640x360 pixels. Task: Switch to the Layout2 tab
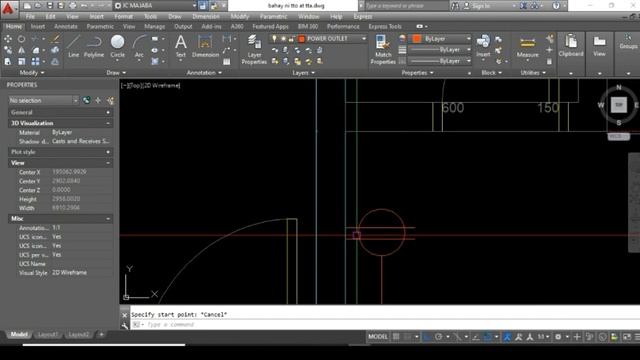pos(78,334)
